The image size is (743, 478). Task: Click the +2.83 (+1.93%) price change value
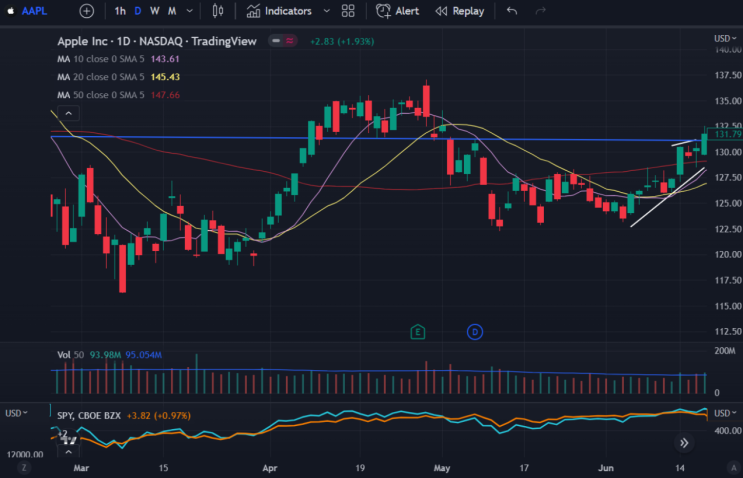pyautogui.click(x=342, y=42)
